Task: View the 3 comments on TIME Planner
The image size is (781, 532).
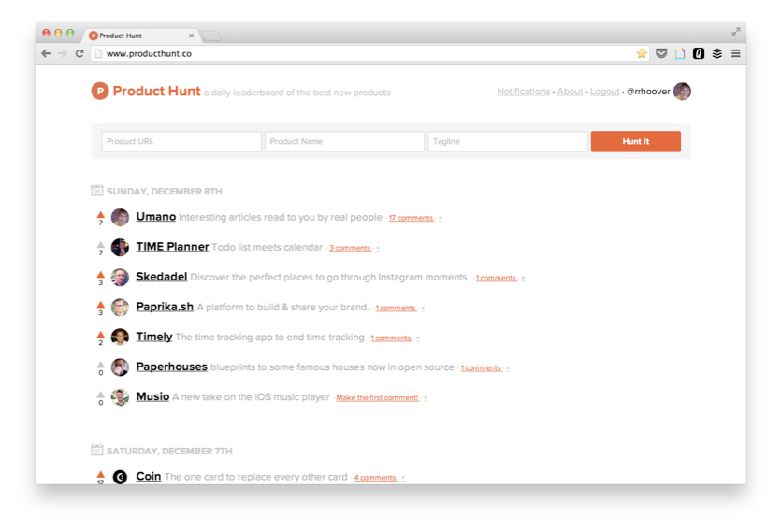Action: pos(350,248)
